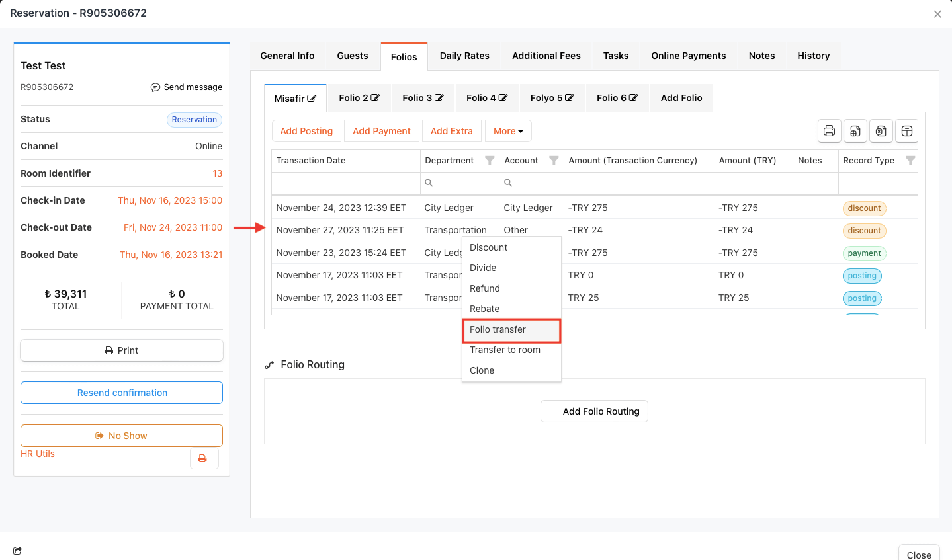The image size is (952, 560).
Task: Expand the More dropdown button
Action: click(507, 131)
